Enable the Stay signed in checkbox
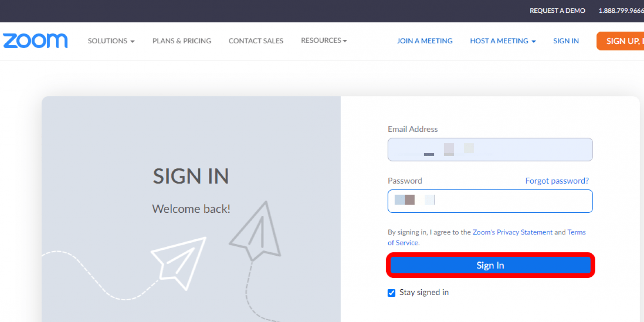 [391, 293]
